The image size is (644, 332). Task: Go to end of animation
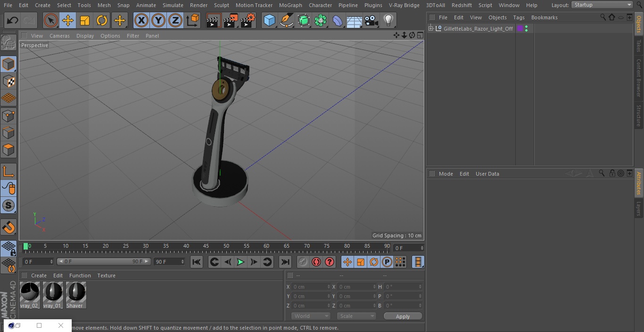pos(285,262)
